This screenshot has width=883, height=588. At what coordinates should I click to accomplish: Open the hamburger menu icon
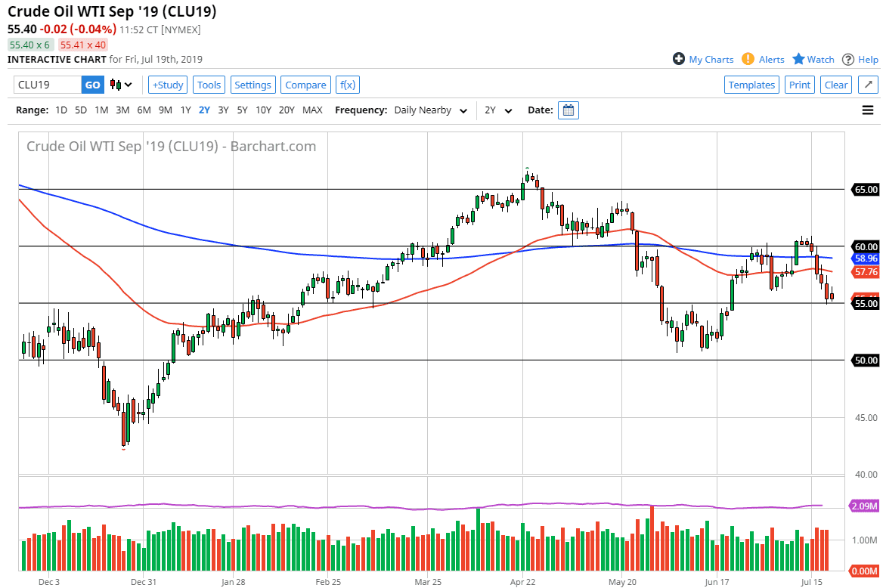coord(868,110)
